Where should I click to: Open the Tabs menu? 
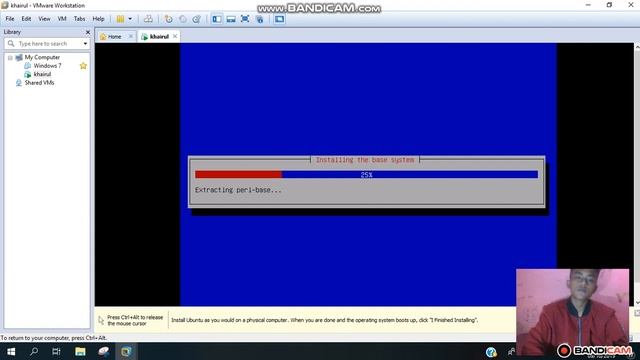click(79, 19)
